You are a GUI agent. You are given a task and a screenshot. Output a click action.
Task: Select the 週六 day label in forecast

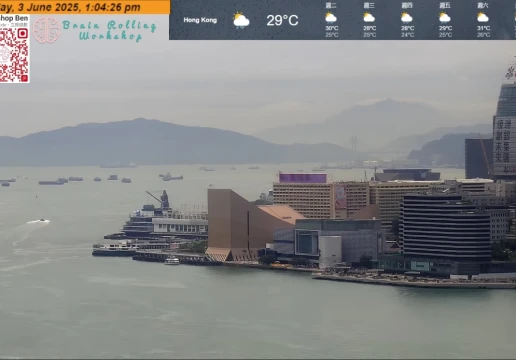coord(483,5)
